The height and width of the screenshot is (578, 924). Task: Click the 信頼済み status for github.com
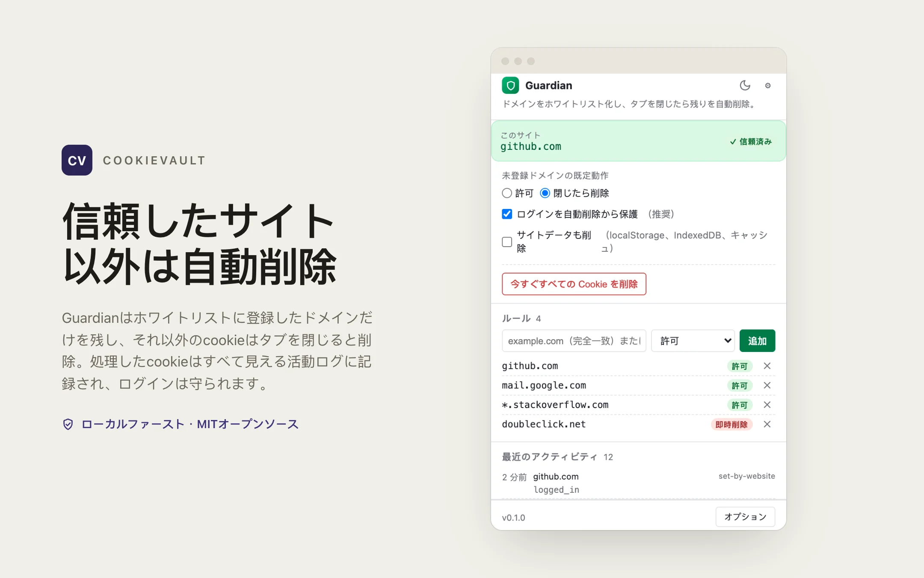(x=750, y=142)
